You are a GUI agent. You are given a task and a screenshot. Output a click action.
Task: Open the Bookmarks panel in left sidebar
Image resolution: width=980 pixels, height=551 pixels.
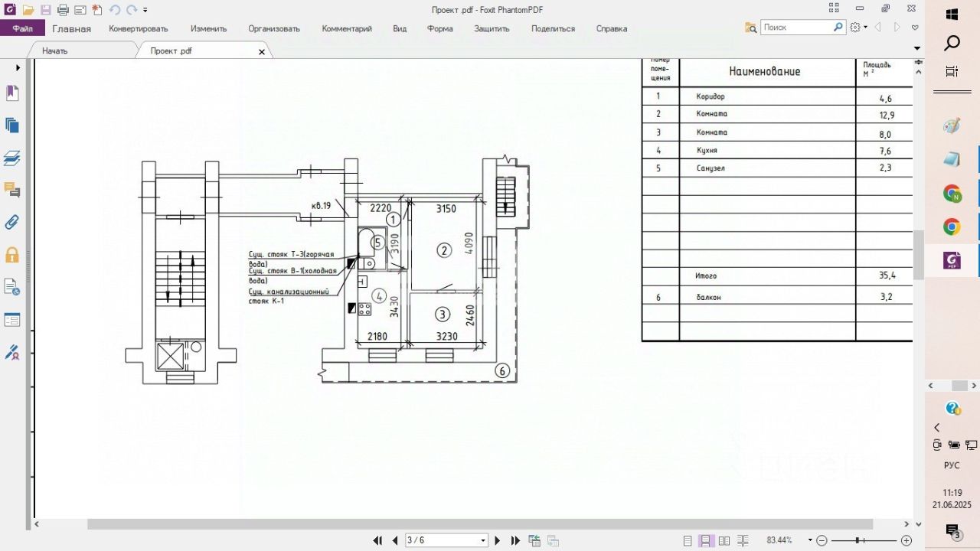click(12, 93)
